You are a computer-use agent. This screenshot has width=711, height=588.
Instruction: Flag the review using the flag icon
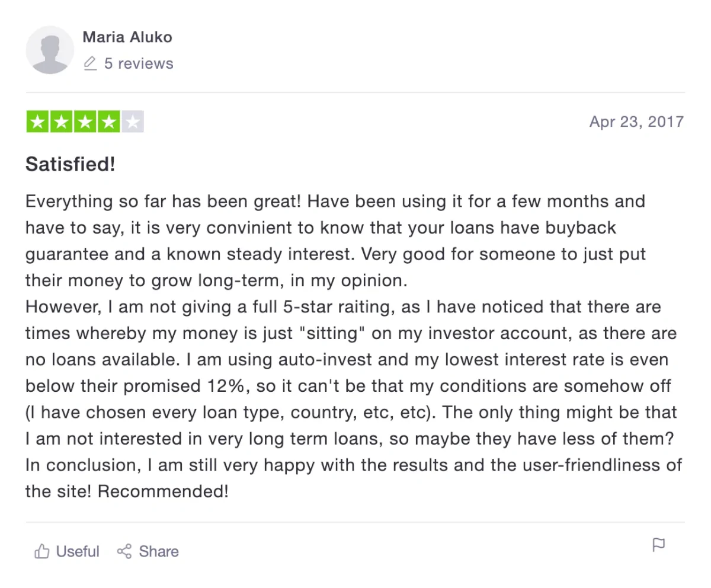pos(658,545)
